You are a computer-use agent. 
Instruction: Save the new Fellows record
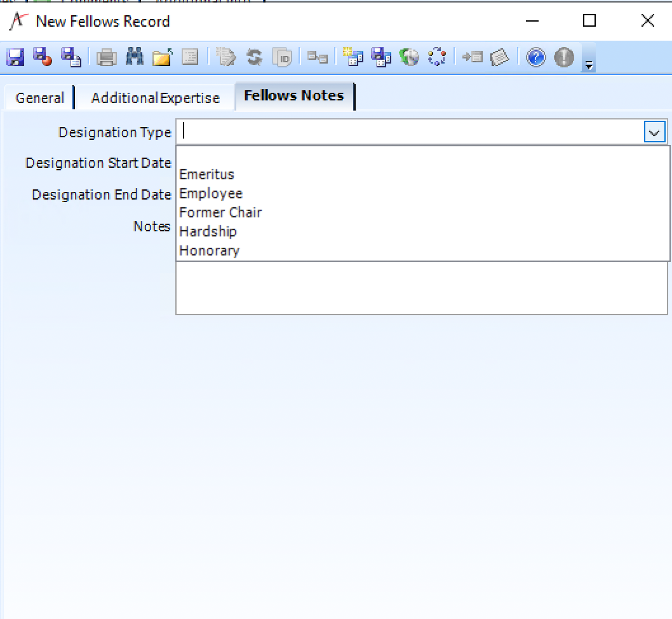click(x=14, y=57)
